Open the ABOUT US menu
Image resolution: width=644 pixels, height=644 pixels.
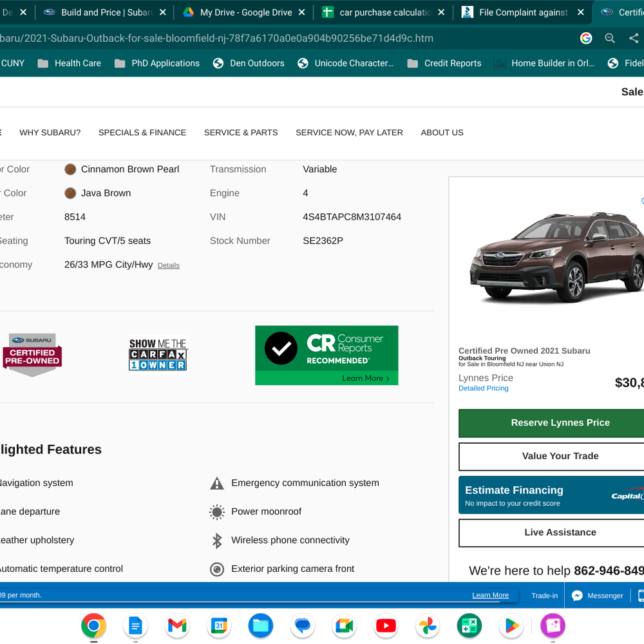442,133
